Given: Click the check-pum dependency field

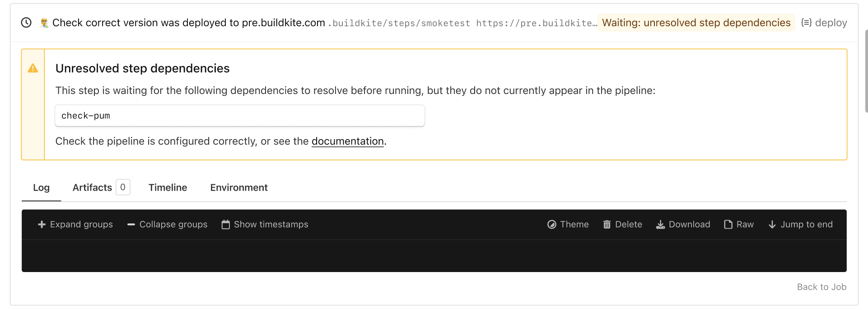Looking at the screenshot, I should 239,116.
